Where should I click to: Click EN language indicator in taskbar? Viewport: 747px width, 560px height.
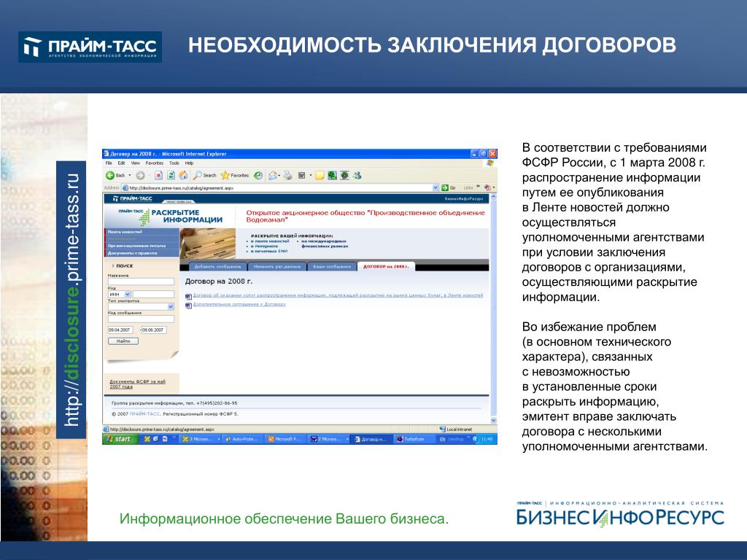coord(443,439)
